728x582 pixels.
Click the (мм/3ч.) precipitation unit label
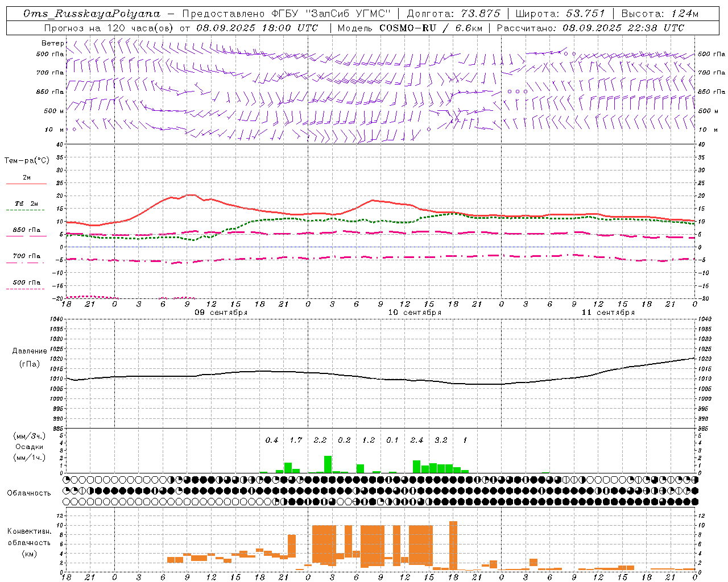point(29,436)
